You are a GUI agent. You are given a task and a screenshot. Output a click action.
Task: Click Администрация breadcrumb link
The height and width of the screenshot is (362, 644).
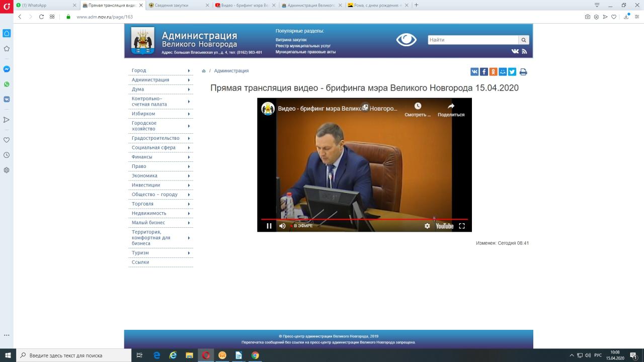point(231,71)
